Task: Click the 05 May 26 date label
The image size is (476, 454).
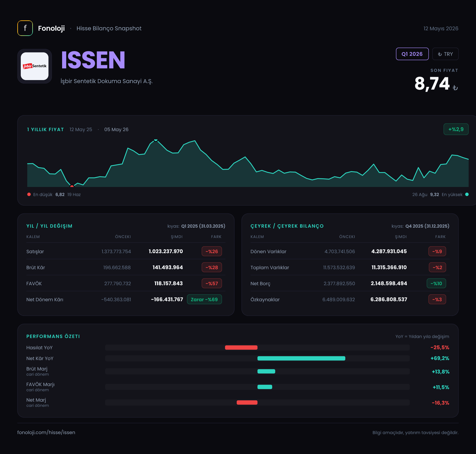Action: point(116,129)
